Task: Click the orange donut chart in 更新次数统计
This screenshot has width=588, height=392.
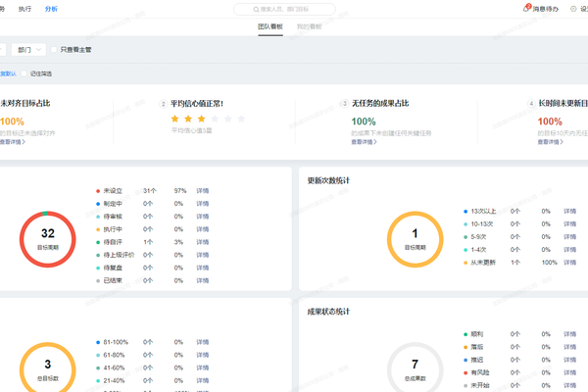Action: tap(416, 239)
